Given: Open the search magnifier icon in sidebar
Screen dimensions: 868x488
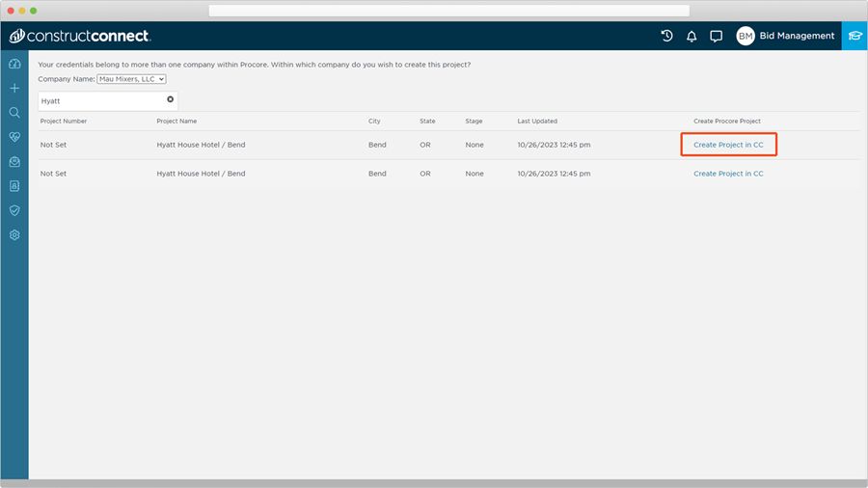Looking at the screenshot, I should [14, 113].
